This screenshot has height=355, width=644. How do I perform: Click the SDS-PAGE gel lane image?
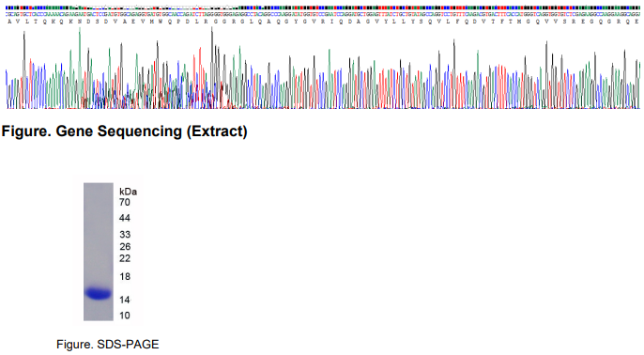point(99,252)
